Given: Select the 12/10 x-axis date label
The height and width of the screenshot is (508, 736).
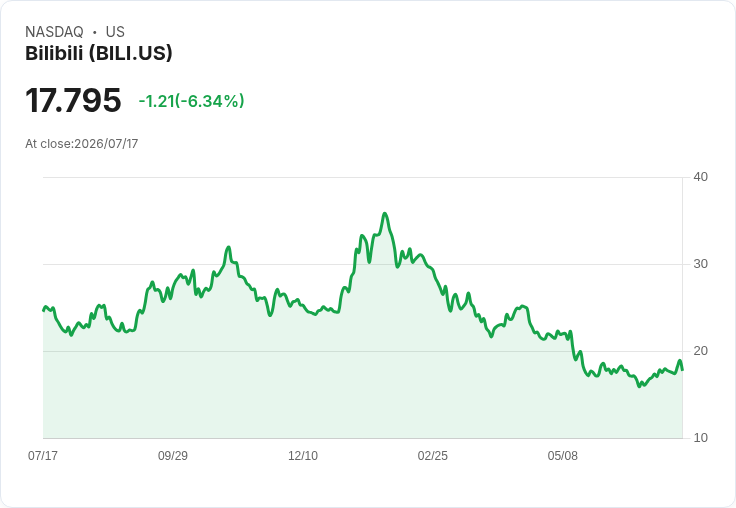Looking at the screenshot, I should [303, 455].
